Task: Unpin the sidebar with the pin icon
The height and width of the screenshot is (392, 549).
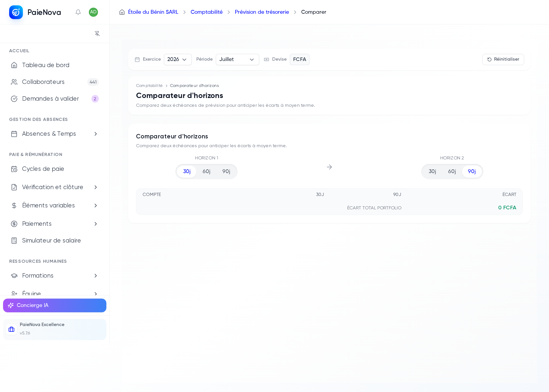Action: (x=97, y=34)
